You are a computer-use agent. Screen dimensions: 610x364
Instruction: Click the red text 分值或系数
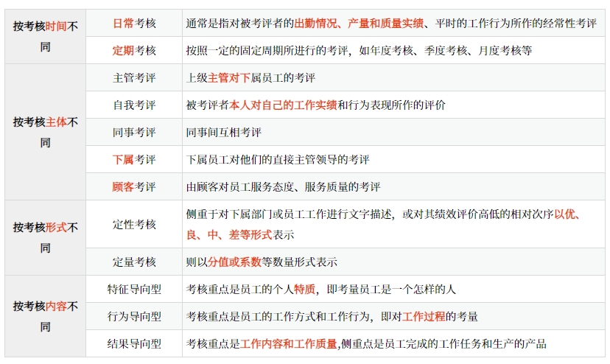click(x=234, y=262)
